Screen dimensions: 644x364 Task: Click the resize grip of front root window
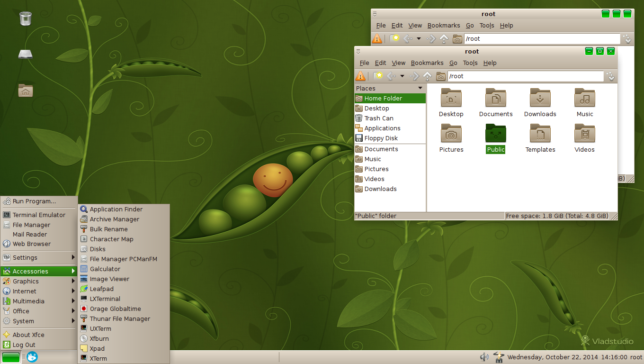point(614,216)
